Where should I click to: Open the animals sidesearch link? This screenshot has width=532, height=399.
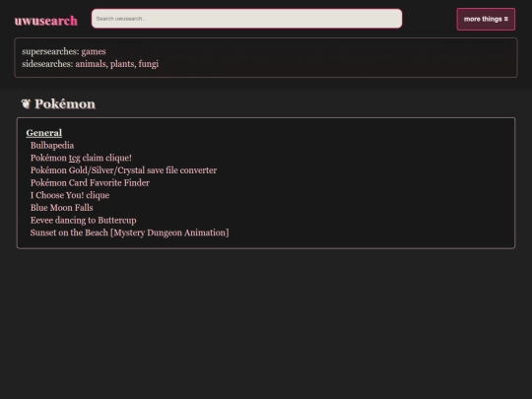click(x=92, y=64)
